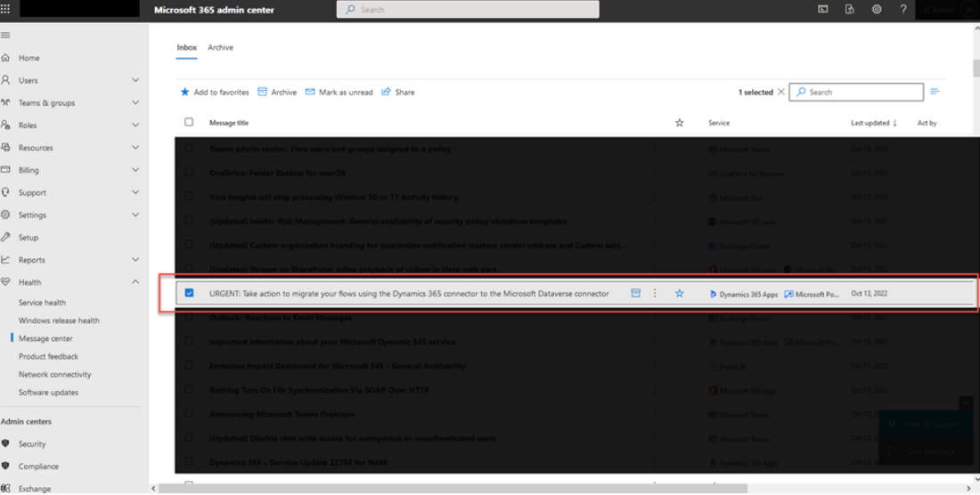Viewport: 980px width, 495px height.
Task: Select Message center in navigation
Action: click(45, 339)
